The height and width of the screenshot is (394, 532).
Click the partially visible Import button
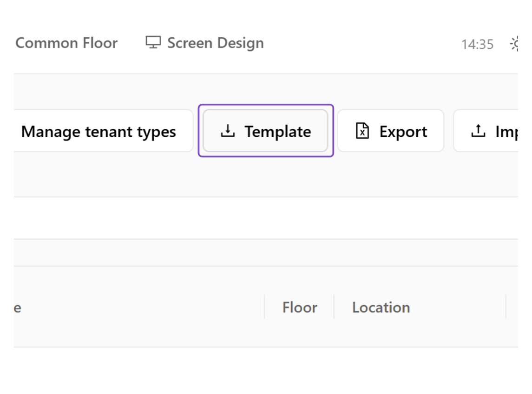(486, 131)
